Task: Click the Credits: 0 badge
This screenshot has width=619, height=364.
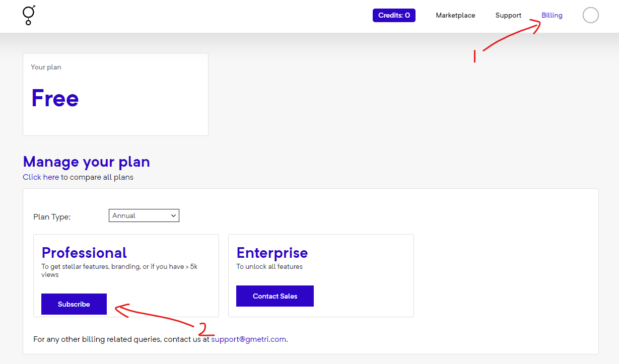Action: coord(394,15)
